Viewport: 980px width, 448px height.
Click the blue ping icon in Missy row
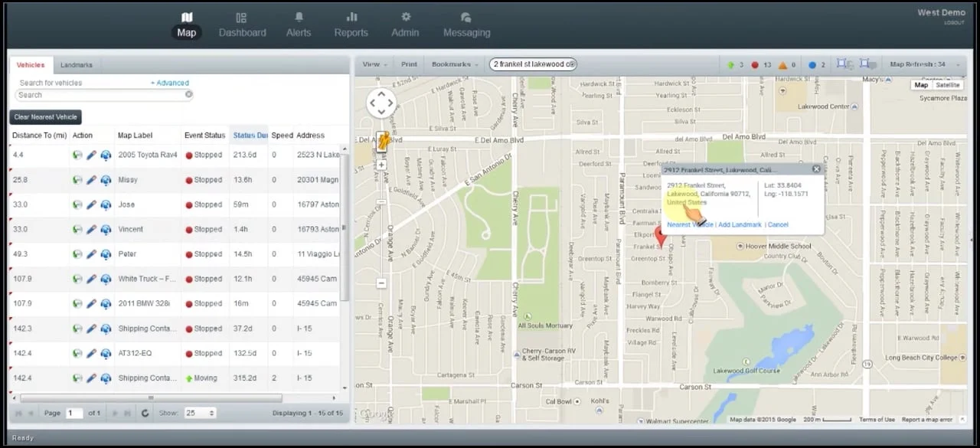click(x=106, y=180)
